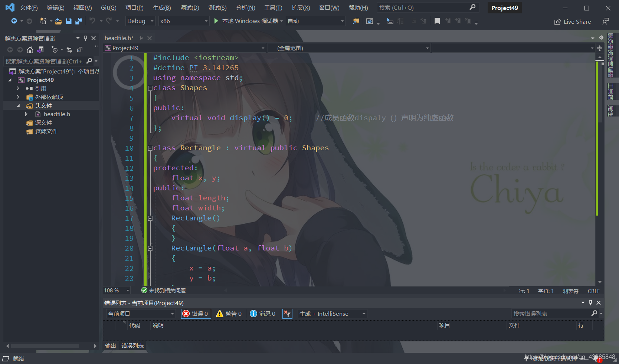Open the 工具(T) menu

tap(273, 8)
